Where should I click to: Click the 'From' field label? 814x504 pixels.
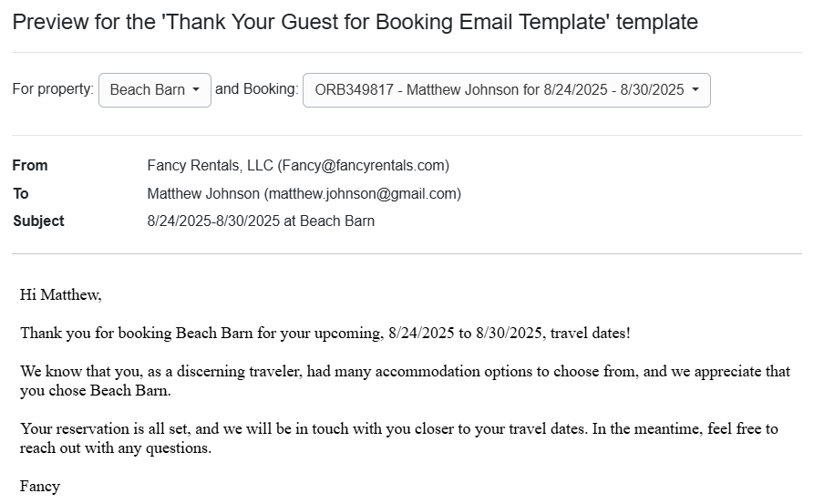coord(30,165)
